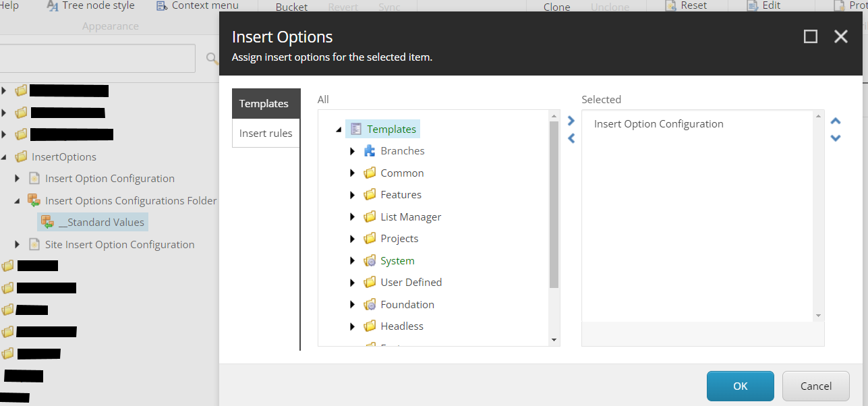Expand the Features folder node
The height and width of the screenshot is (406, 868).
pos(352,195)
